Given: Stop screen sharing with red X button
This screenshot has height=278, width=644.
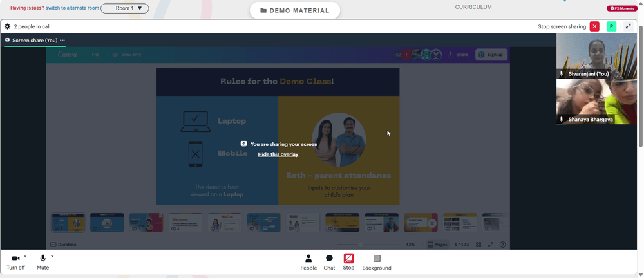Looking at the screenshot, I should click(594, 26).
